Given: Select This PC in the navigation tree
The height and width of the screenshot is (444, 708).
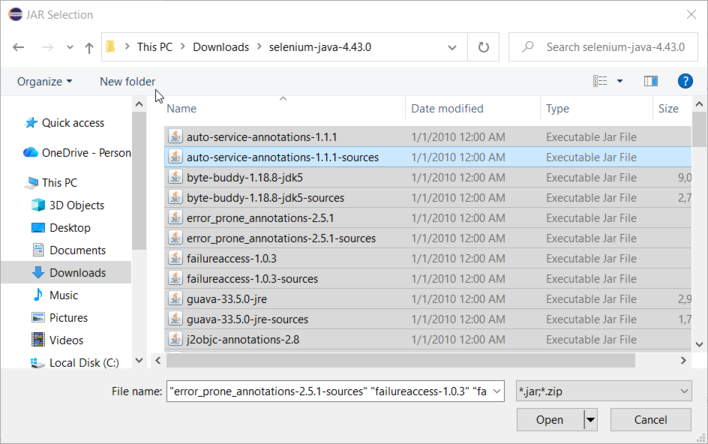Looking at the screenshot, I should click(59, 182).
